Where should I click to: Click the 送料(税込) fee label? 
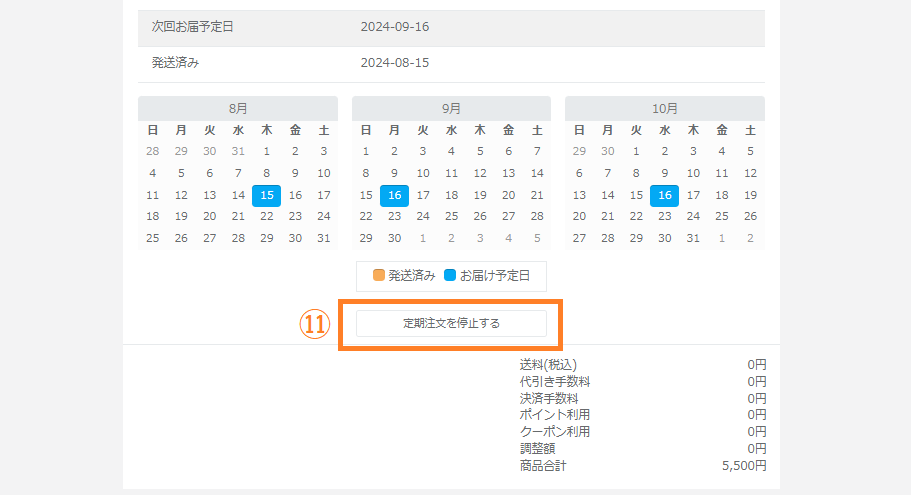(x=548, y=364)
